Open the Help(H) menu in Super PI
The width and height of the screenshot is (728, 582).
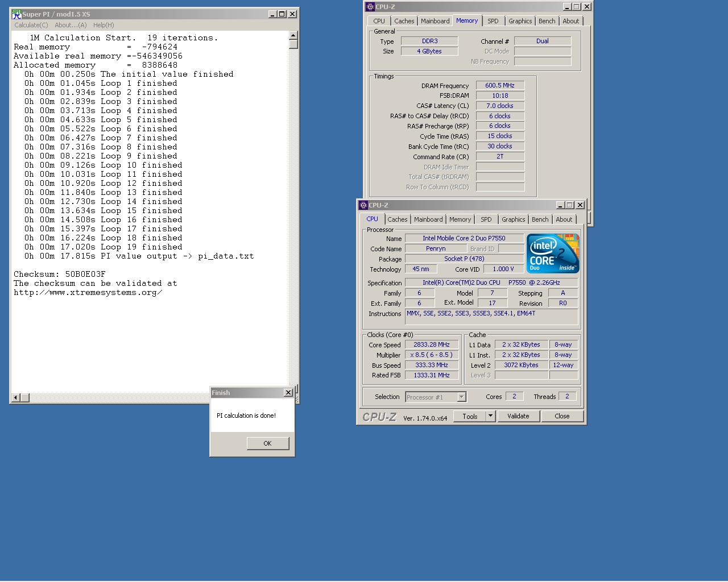click(x=104, y=25)
